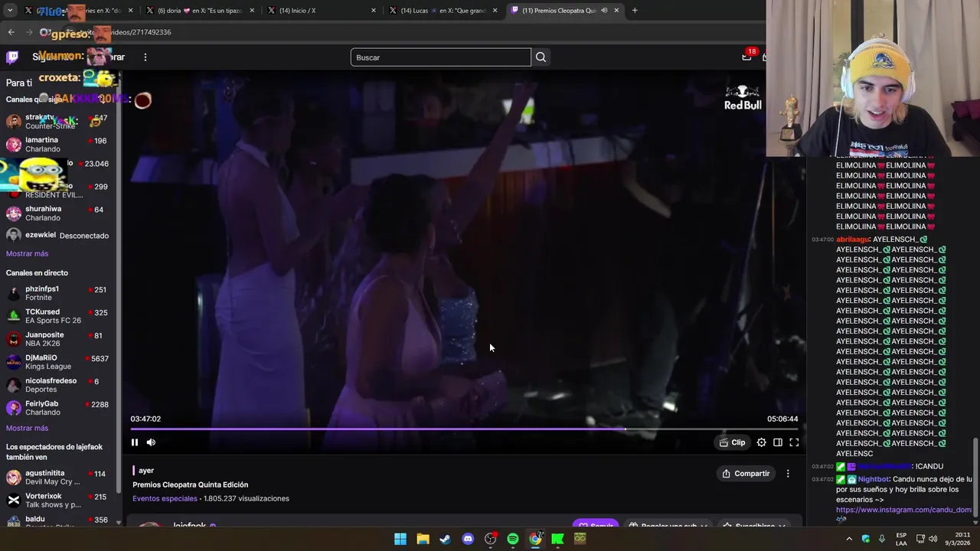Viewport: 980px width, 551px height.
Task: Pause the video playback
Action: click(x=135, y=442)
